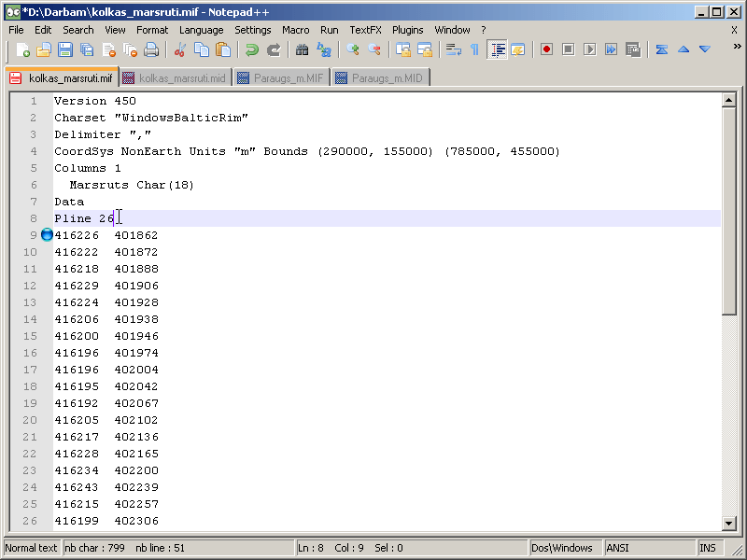747x560 pixels.
Task: Open the Plugins menu
Action: tap(408, 30)
